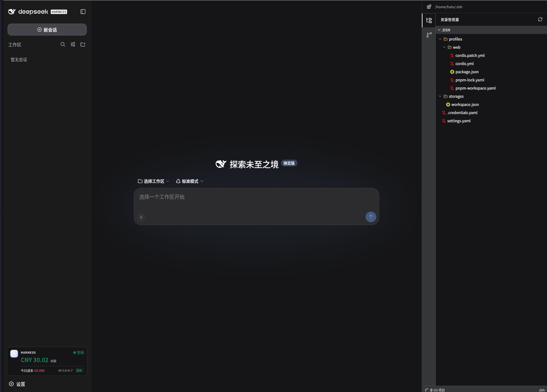547x392 pixels.
Task: Refresh the 资源管理器 file tree
Action: coord(540,19)
